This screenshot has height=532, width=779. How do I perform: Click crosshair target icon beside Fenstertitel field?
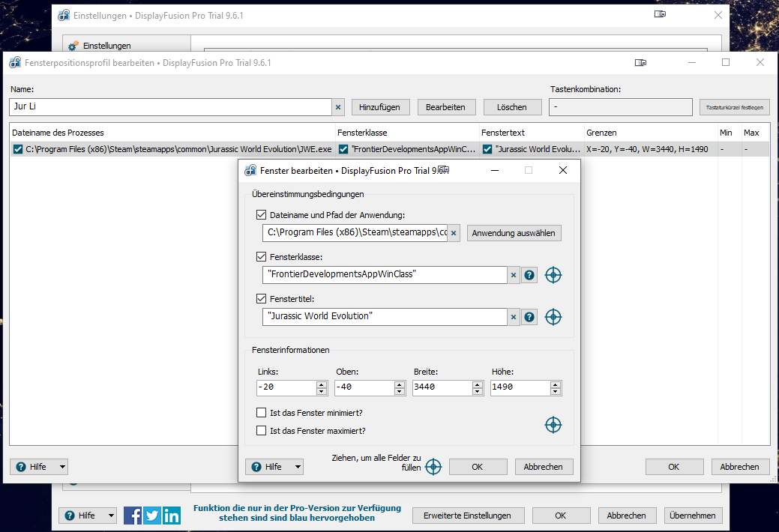pyautogui.click(x=553, y=317)
